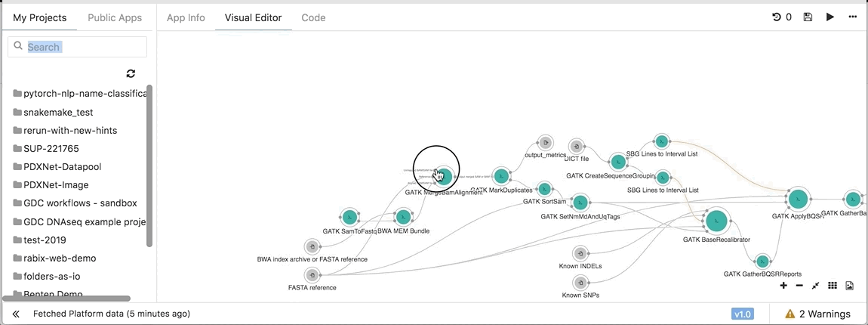Select the BWA index archive input node
The width and height of the screenshot is (868, 325).
[x=312, y=246]
